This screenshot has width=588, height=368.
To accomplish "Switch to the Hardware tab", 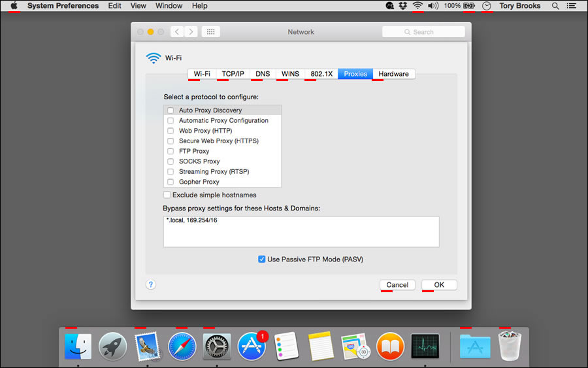I will [x=394, y=74].
